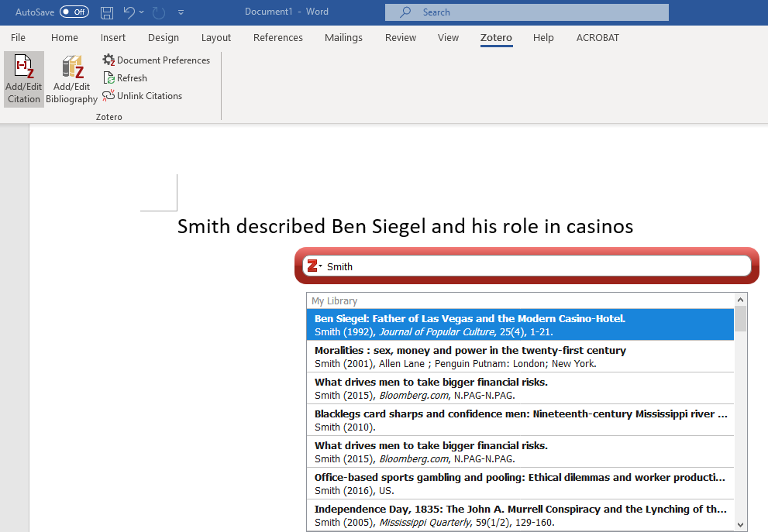Screen dimensions: 768x532
Task: Click the Unlink Citations icon
Action: [108, 95]
